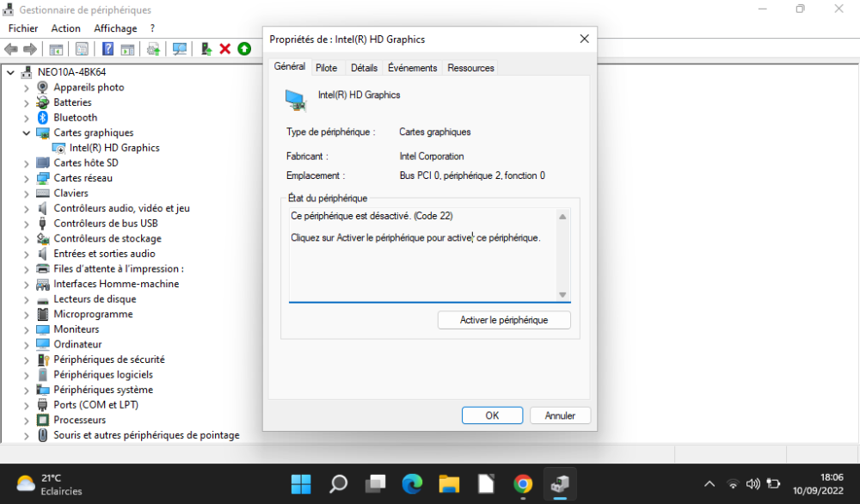Switch to the Détails tab
Viewport: 860px width, 504px height.
click(364, 68)
